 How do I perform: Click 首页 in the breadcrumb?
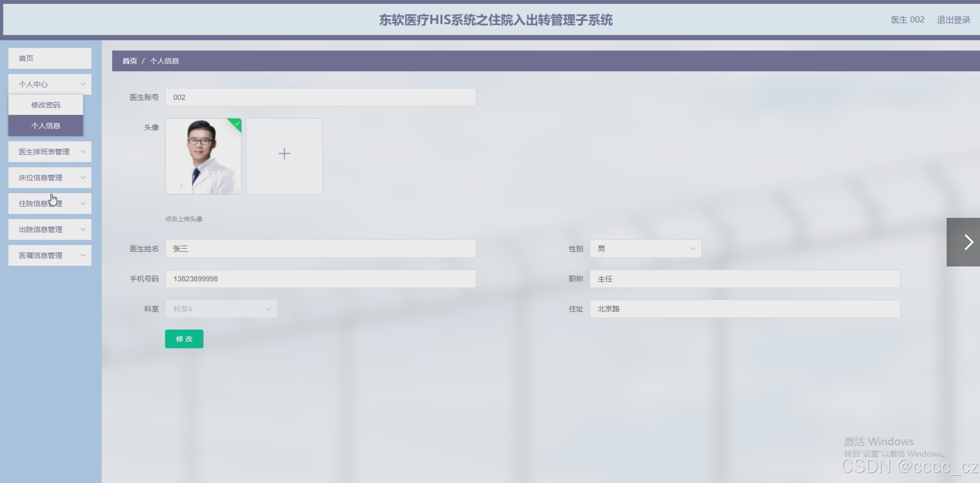(129, 61)
